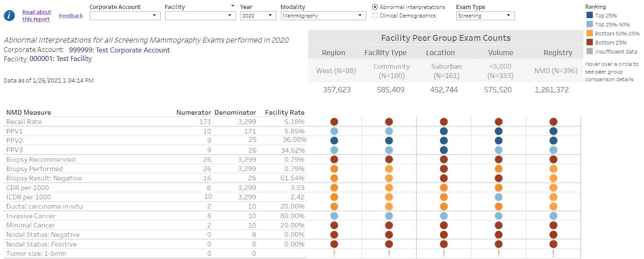Image resolution: width=644 pixels, height=259 pixels.
Task: Click Biopsy Result: Negative circle in Volume column
Action: tap(499, 178)
